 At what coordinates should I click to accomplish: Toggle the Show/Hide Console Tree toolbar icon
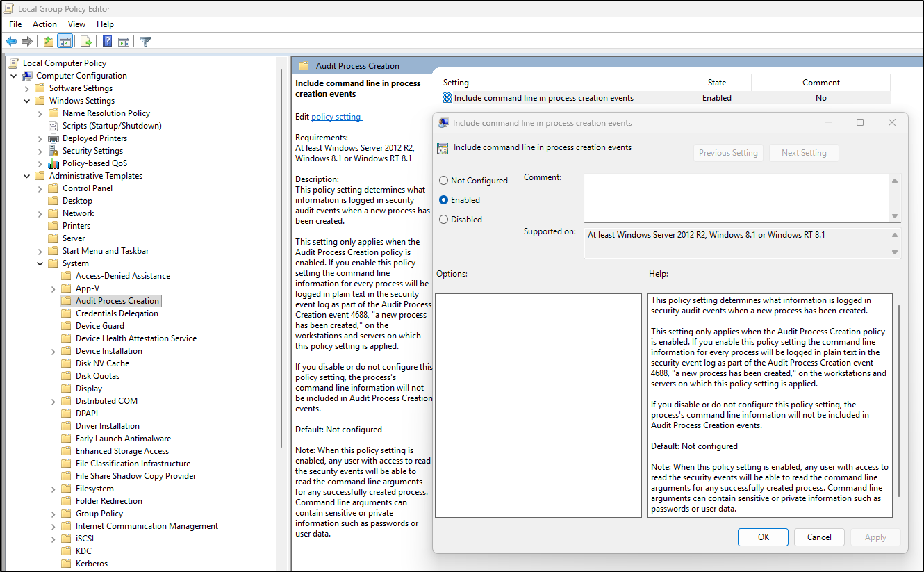[x=65, y=42]
